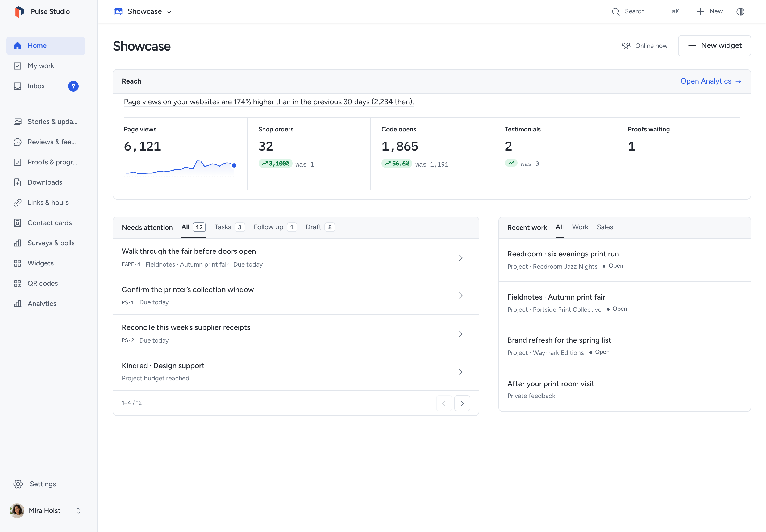Click the Search magnifier icon
Screen dimensions: 766x532
pyautogui.click(x=616, y=12)
